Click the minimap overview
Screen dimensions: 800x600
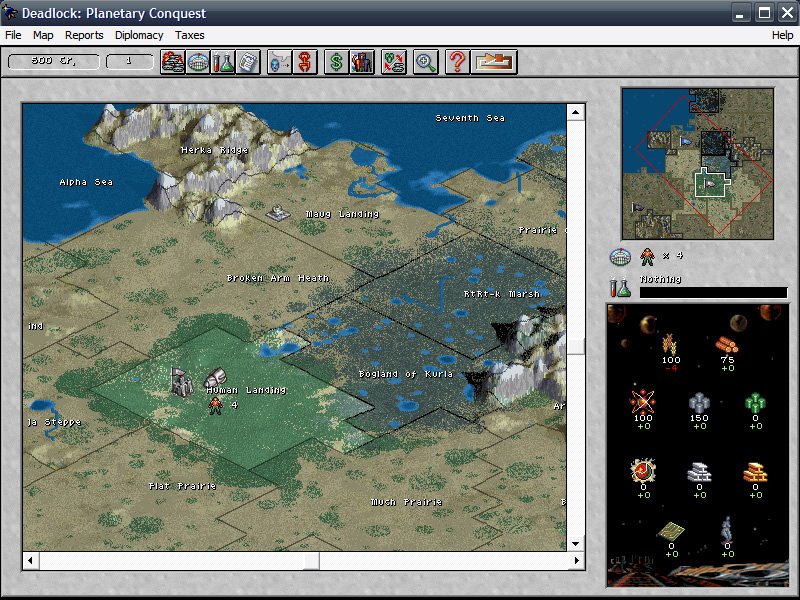point(697,164)
